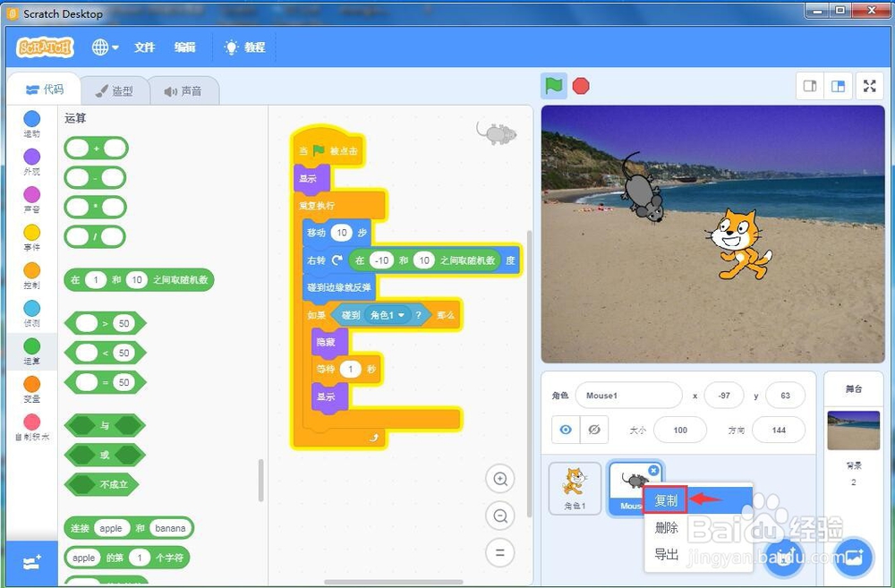Select the orange 控制 control category
The height and width of the screenshot is (588, 895).
click(32, 275)
